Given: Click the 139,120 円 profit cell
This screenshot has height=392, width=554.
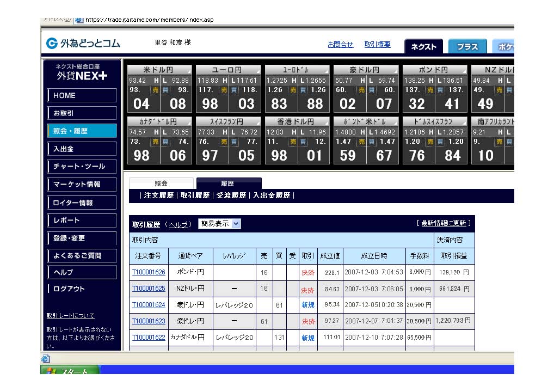Looking at the screenshot, I should click(x=454, y=272).
